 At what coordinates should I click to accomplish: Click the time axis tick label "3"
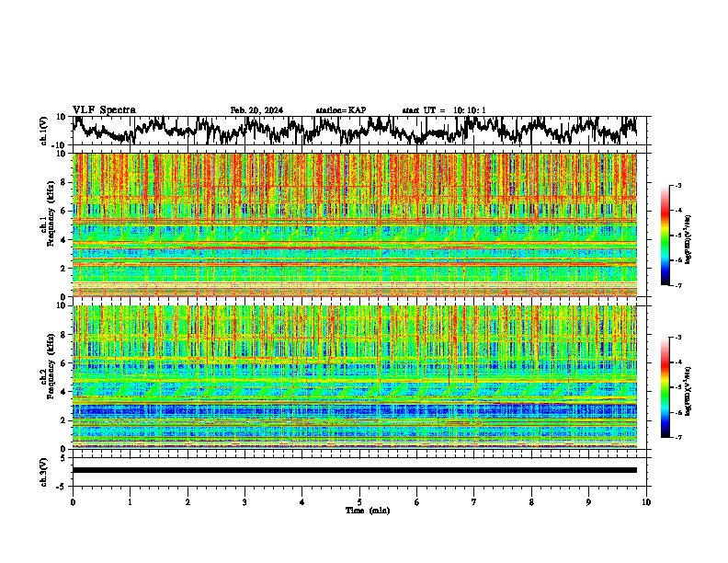(245, 502)
